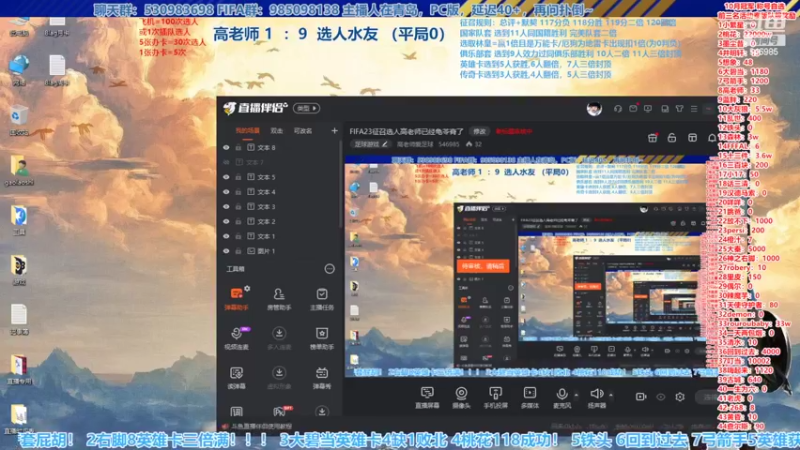Screen dimensions: 800x450
Task: Switch to the 可改名 scene tab
Action: (x=303, y=131)
